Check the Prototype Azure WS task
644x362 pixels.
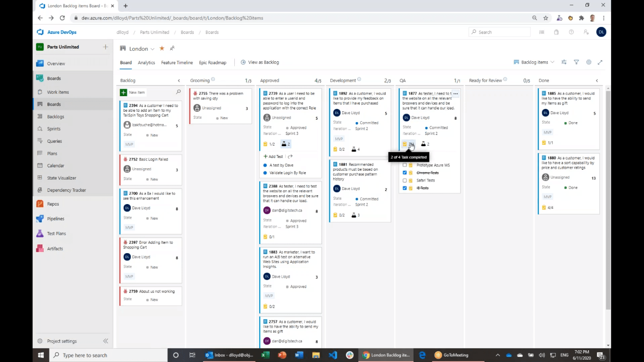point(405,165)
